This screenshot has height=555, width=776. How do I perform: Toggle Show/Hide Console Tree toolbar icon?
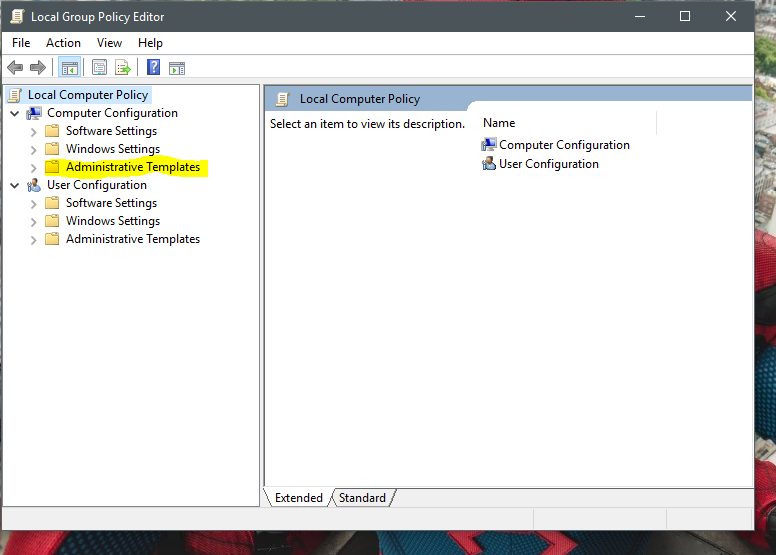(69, 67)
